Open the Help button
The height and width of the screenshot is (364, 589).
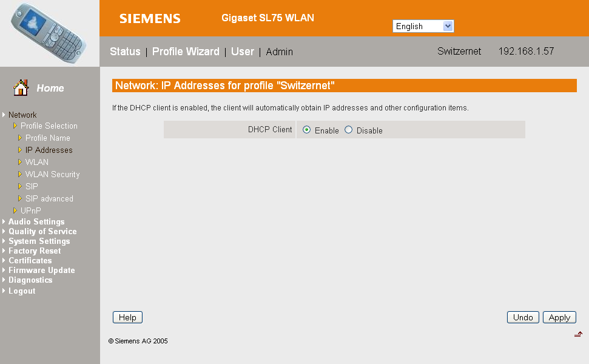(128, 317)
